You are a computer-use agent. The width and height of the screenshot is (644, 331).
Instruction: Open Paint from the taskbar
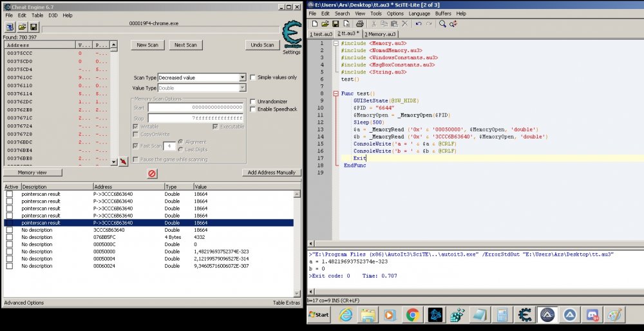point(614,315)
